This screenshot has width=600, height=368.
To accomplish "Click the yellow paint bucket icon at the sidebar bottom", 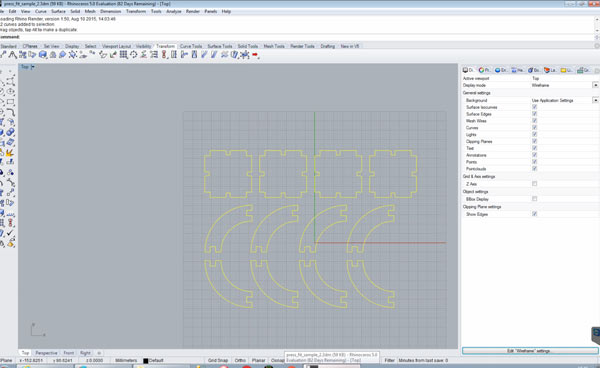I will (10, 243).
